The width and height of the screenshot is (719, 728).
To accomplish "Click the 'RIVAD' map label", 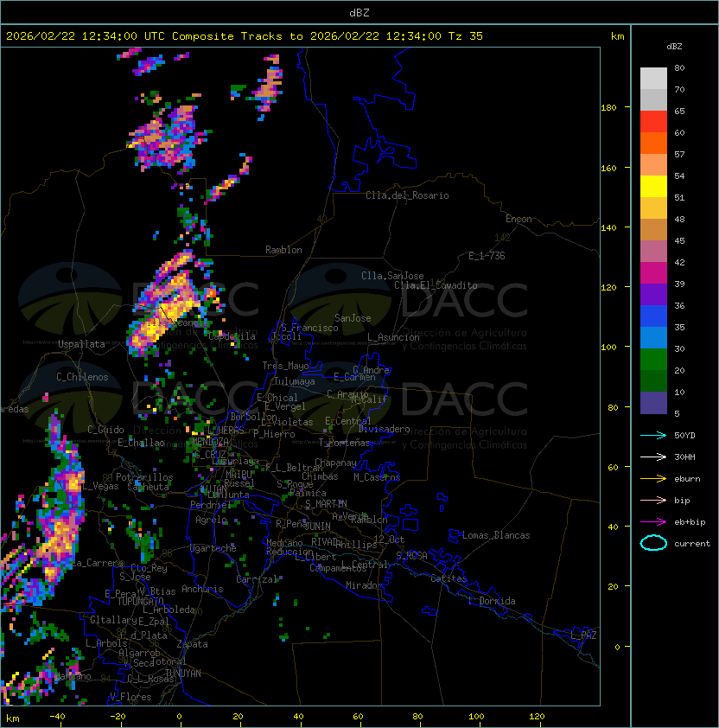I will pyautogui.click(x=324, y=542).
